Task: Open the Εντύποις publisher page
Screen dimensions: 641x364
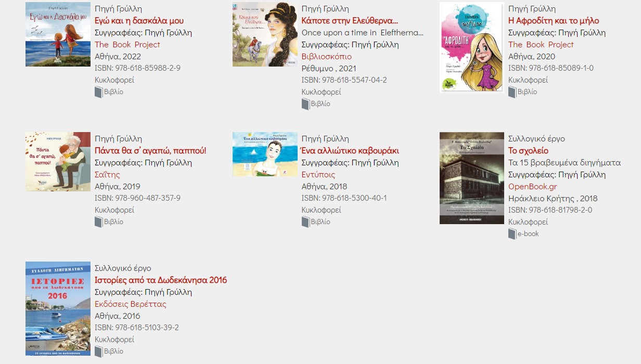Action: pos(318,175)
